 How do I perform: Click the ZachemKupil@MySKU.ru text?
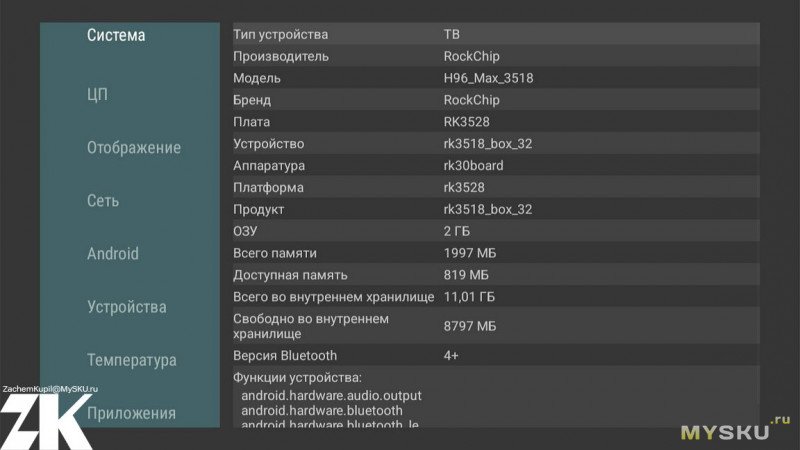(x=50, y=388)
